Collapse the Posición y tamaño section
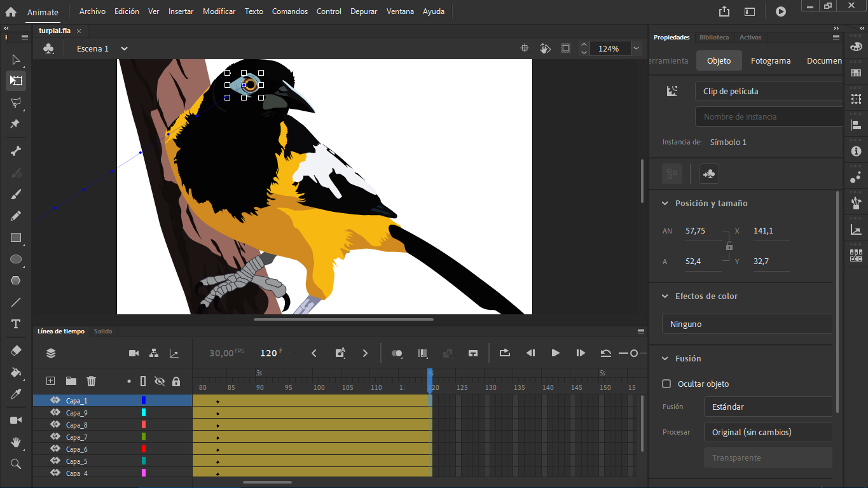Viewport: 868px width, 488px height. [x=665, y=204]
